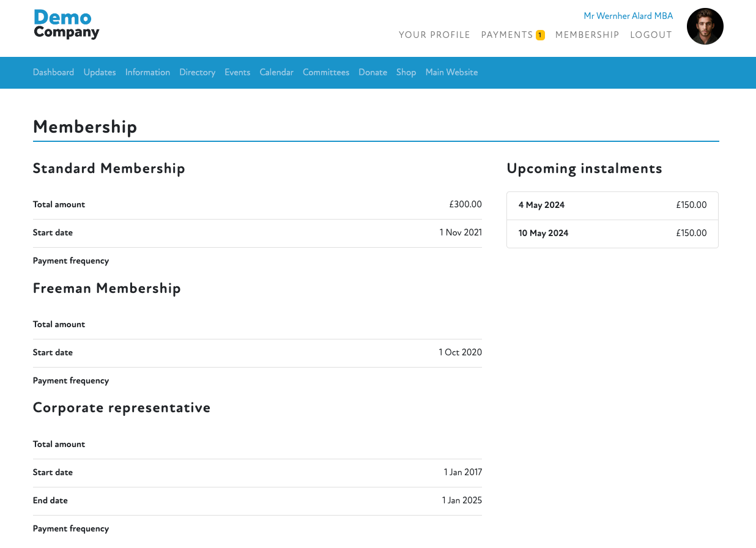Go to Committees
Screen dimensions: 756x548
point(326,72)
